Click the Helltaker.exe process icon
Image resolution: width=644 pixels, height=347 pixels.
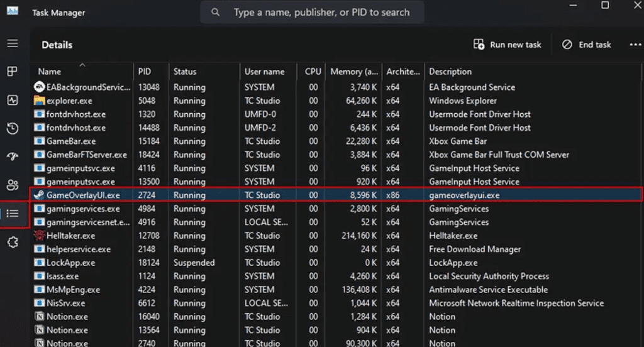pos(39,236)
